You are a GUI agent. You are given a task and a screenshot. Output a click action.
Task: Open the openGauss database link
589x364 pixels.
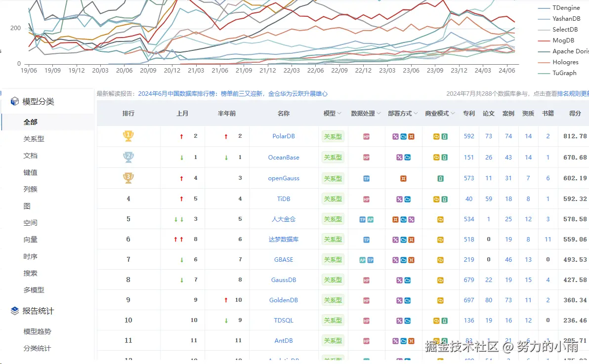pos(284,178)
